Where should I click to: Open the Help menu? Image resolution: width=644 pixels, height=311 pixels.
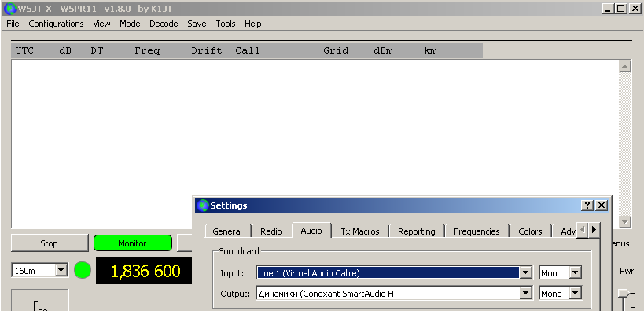(253, 24)
